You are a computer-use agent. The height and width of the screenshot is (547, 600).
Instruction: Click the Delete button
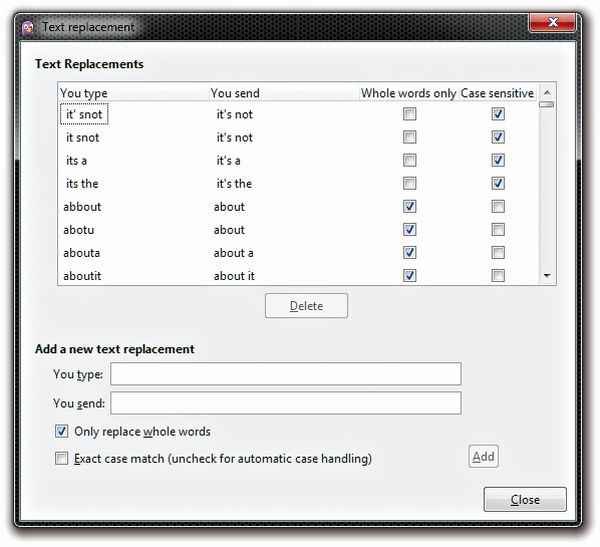[x=306, y=306]
